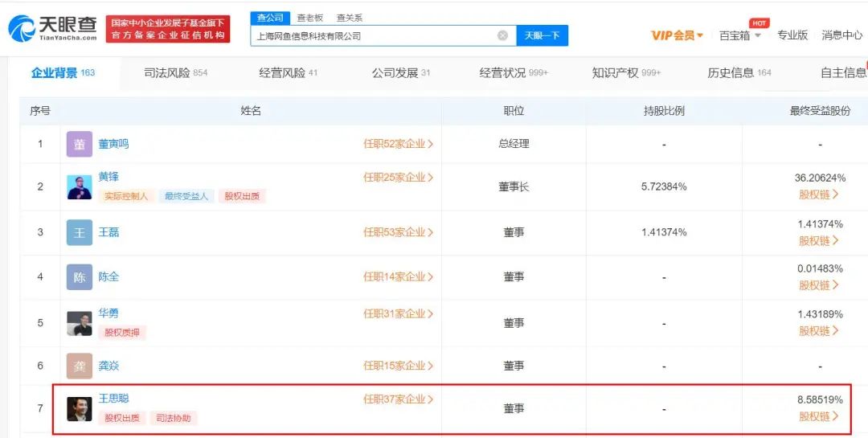Viewport: 868px width, 438px height.
Task: Click the TianYanCha logo
Action: coord(52,28)
